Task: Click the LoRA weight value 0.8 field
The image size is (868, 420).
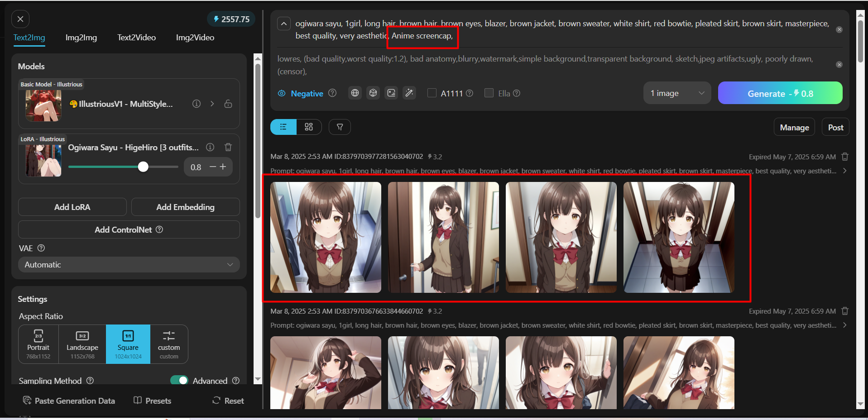Action: click(x=196, y=167)
